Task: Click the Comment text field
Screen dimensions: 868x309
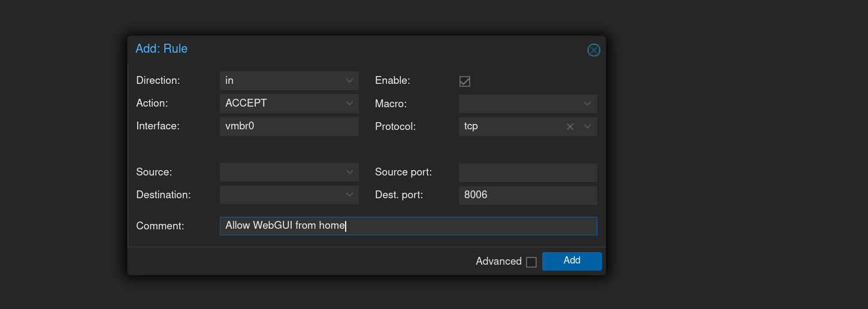Action: [409, 226]
